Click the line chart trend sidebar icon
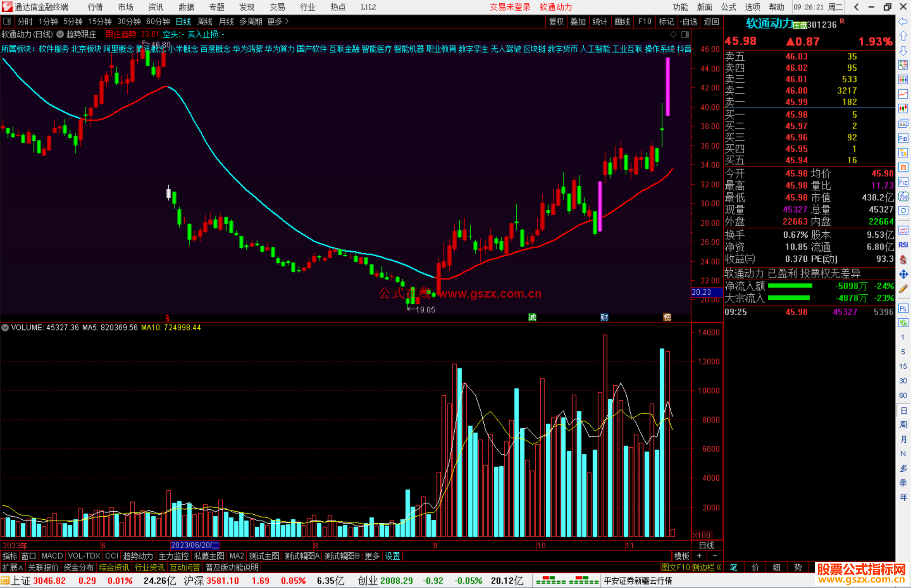Image resolution: width=911 pixels, height=588 pixels. pyautogui.click(x=903, y=94)
